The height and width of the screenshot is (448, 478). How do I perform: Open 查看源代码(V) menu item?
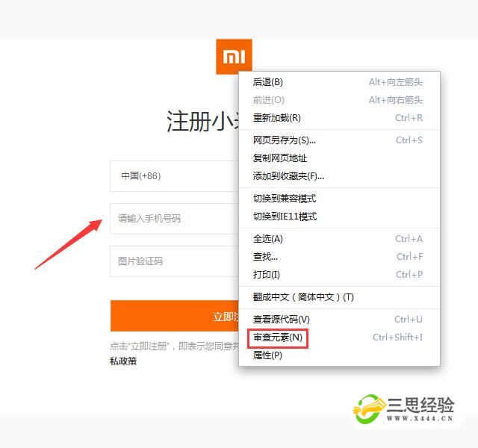[x=282, y=320]
